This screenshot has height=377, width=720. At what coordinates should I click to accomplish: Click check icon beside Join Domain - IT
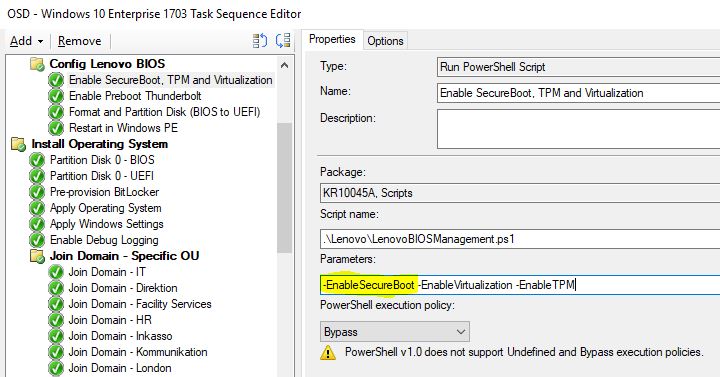click(56, 272)
